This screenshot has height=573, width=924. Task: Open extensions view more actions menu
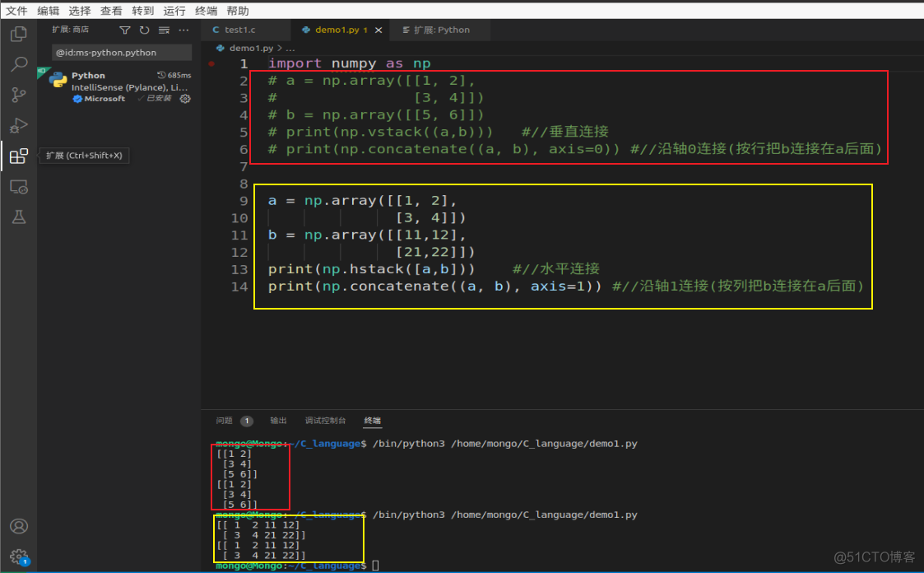pyautogui.click(x=183, y=30)
